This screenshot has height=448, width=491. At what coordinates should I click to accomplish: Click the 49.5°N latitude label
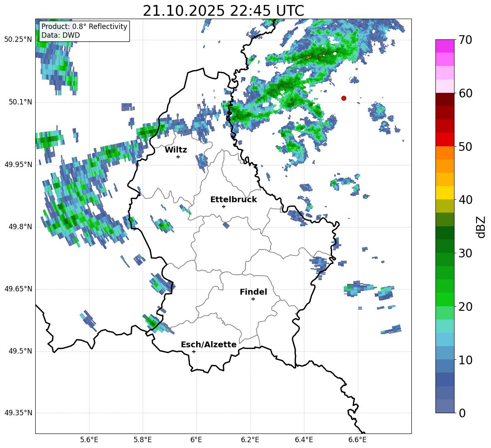(x=20, y=351)
